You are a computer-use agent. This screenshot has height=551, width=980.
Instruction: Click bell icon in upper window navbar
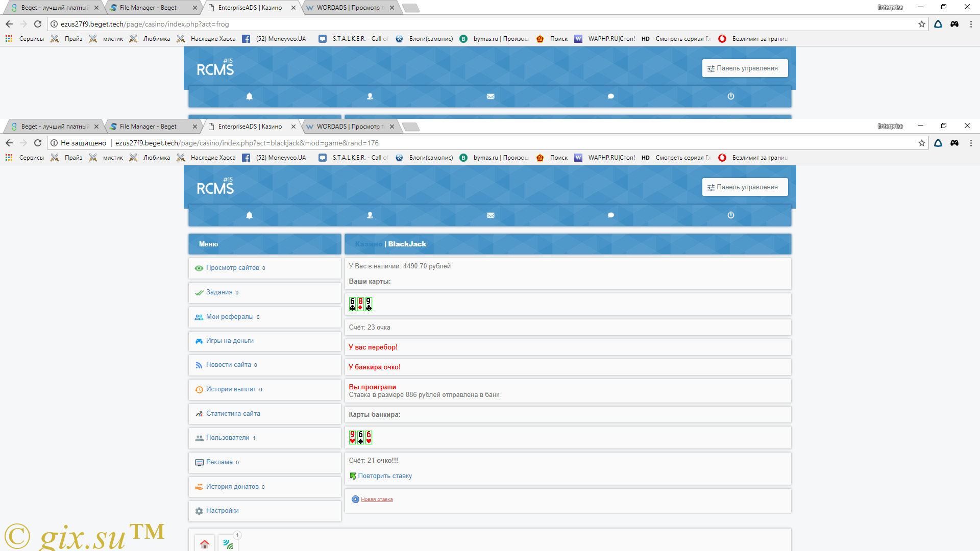(x=249, y=96)
